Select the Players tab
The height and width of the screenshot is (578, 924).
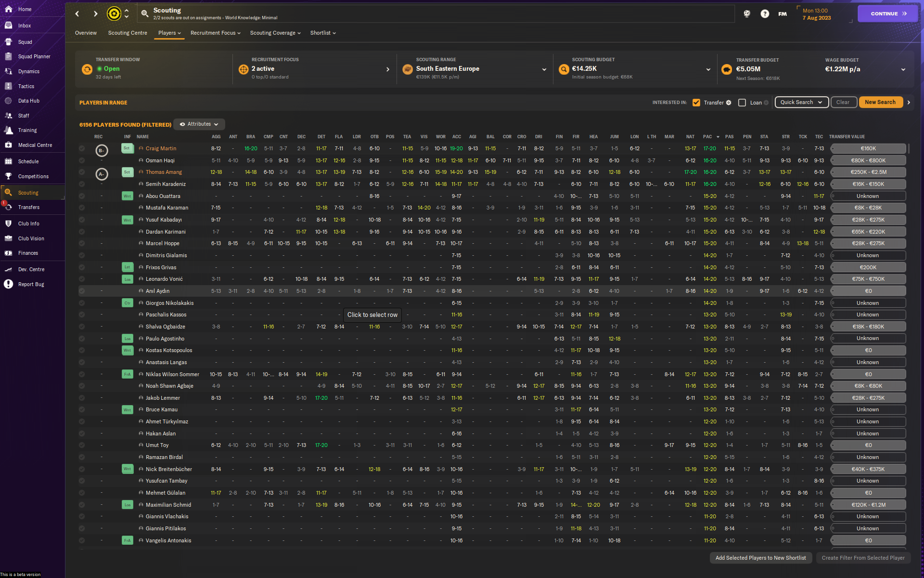tap(168, 33)
